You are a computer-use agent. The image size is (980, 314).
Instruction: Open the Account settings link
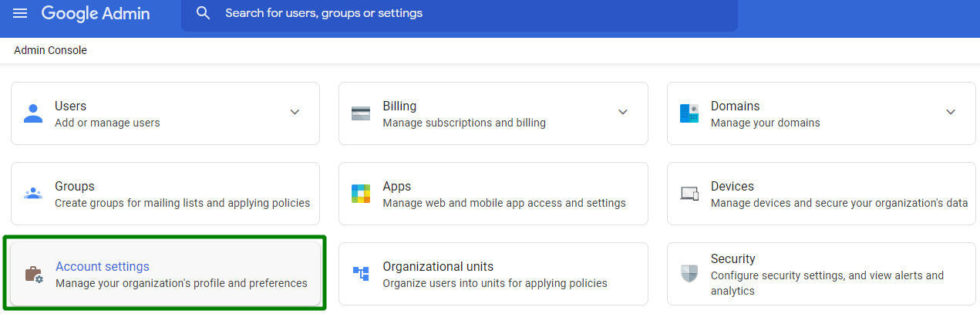pyautogui.click(x=103, y=266)
